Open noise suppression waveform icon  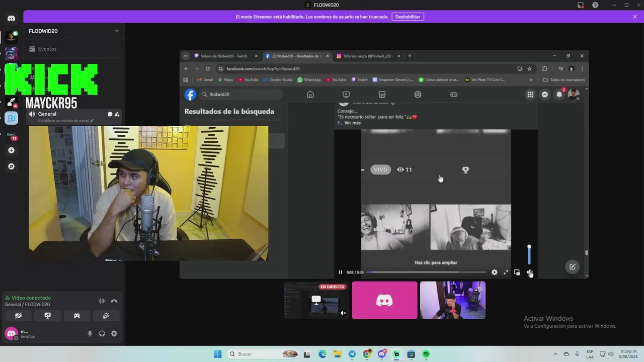tap(102, 301)
